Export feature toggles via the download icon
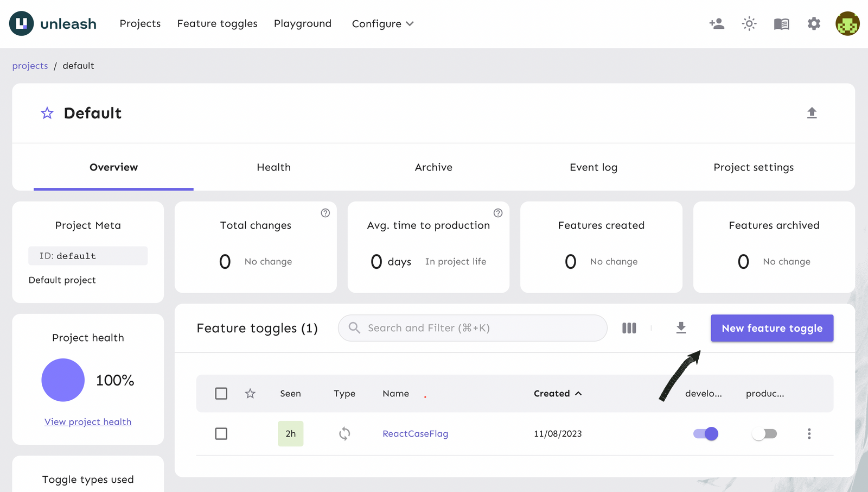Screen dimensions: 868x492 681,328
